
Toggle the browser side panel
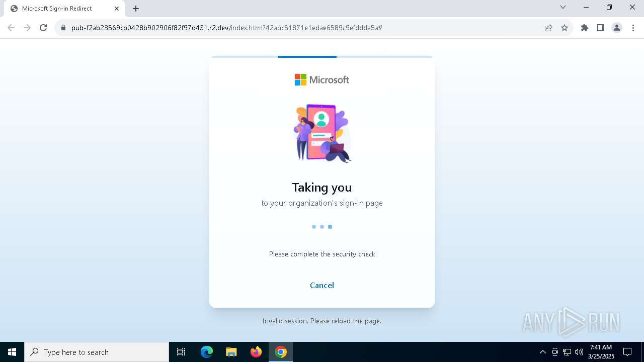(x=601, y=28)
